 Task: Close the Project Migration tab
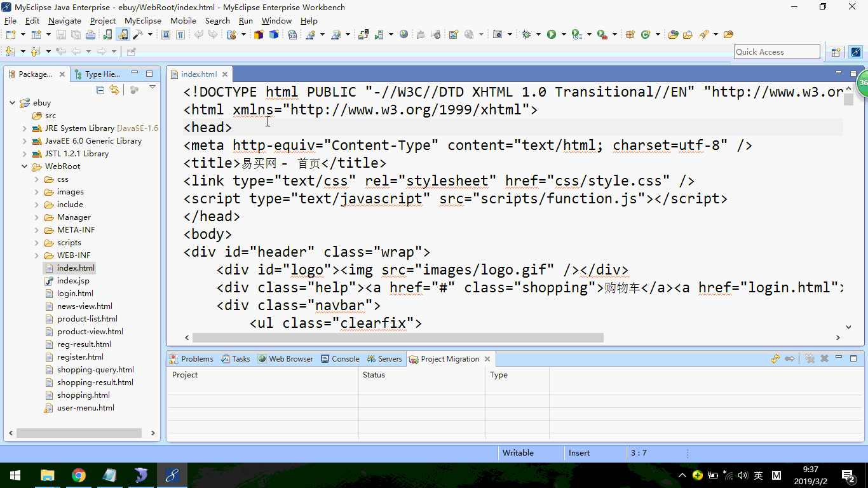point(487,359)
